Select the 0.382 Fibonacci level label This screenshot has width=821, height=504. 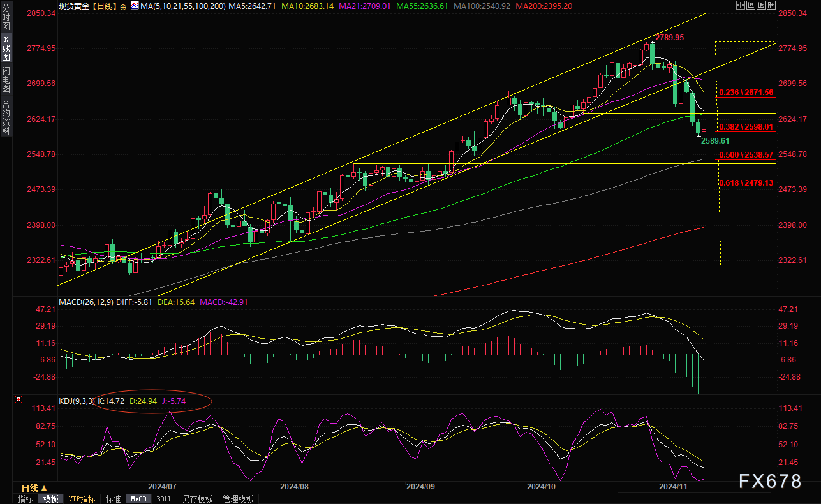(x=746, y=126)
